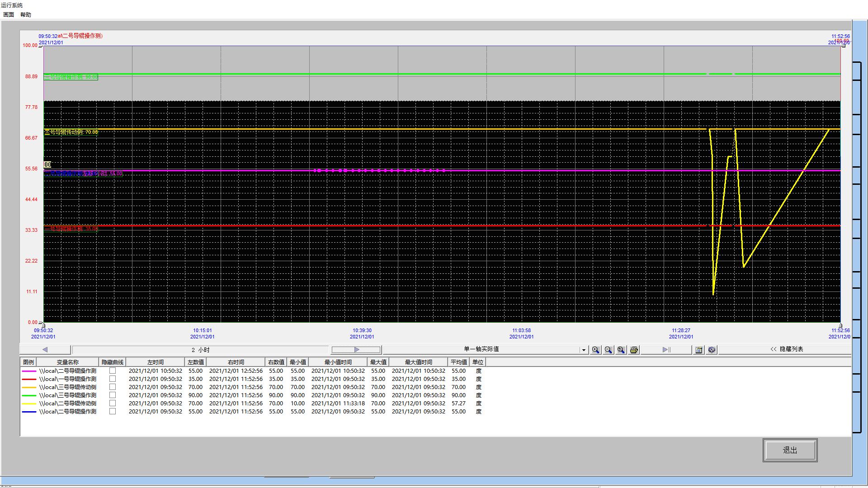Click the 2 小时 time span field

(200, 350)
